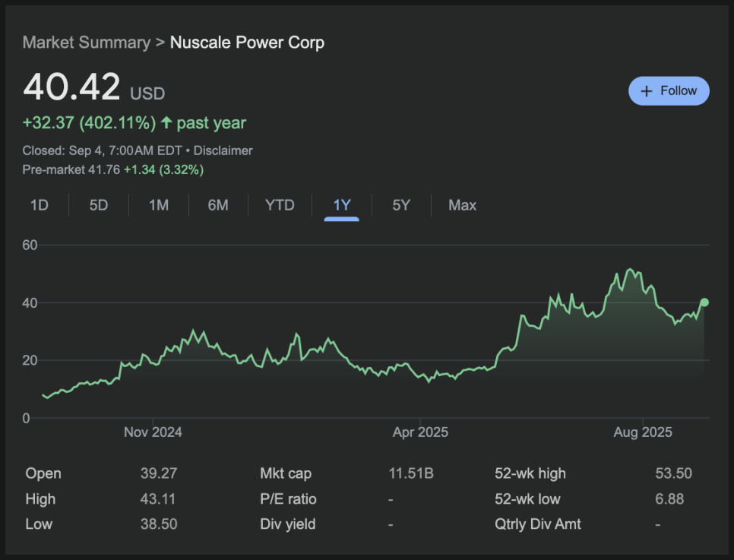Image resolution: width=734 pixels, height=560 pixels.
Task: Click the Qtrly Div Amt label
Action: point(538,524)
